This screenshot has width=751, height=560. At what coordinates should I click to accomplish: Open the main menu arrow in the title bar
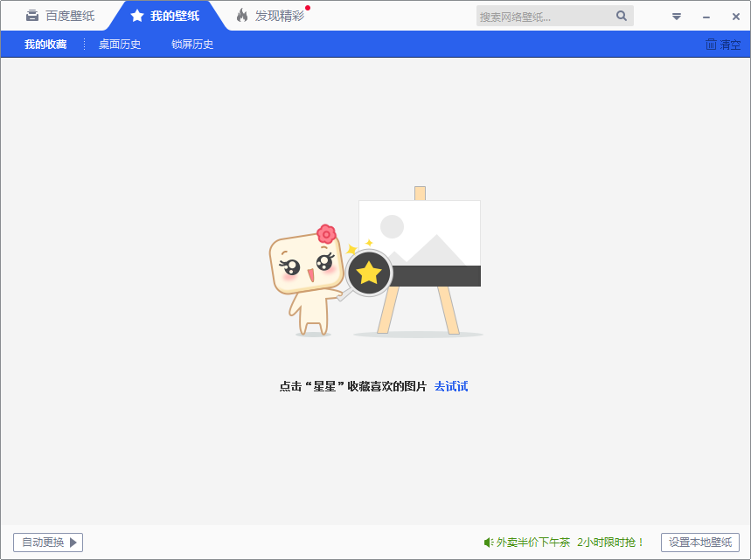coord(676,16)
